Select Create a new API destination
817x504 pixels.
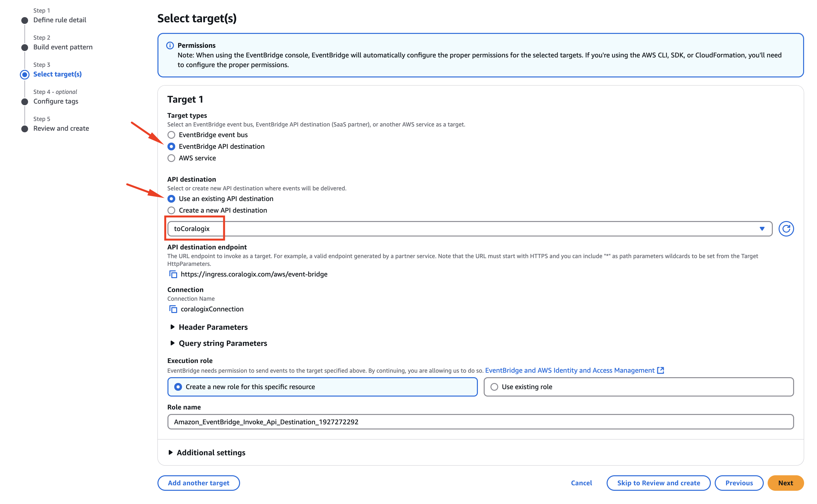[171, 210]
